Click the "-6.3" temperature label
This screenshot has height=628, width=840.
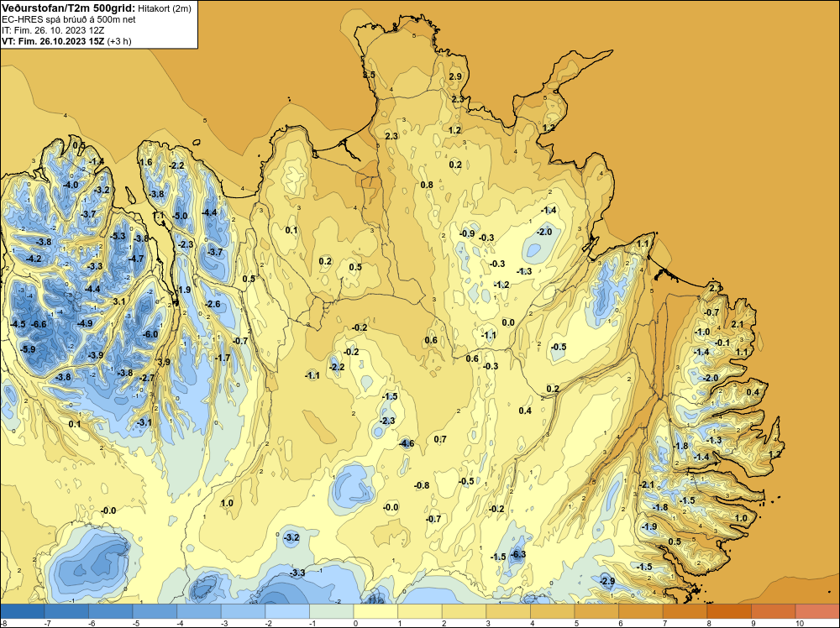click(518, 554)
